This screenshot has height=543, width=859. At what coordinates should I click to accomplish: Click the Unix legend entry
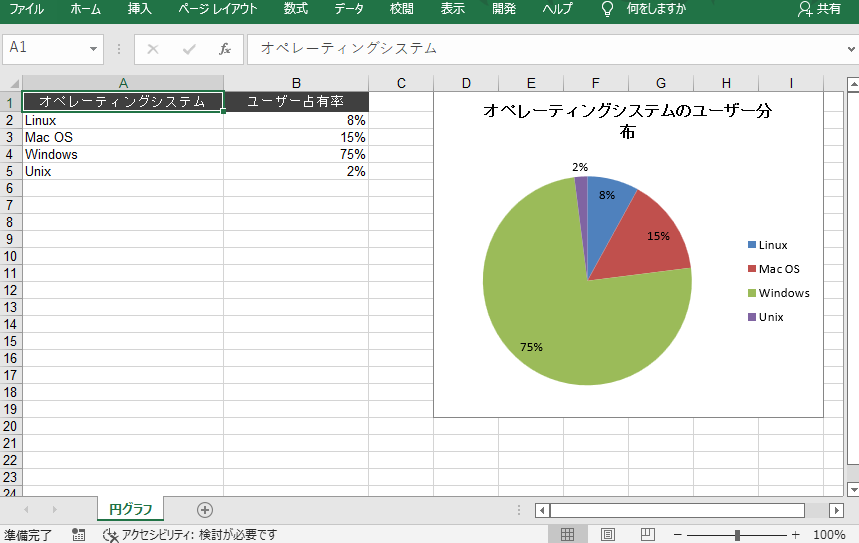[765, 317]
